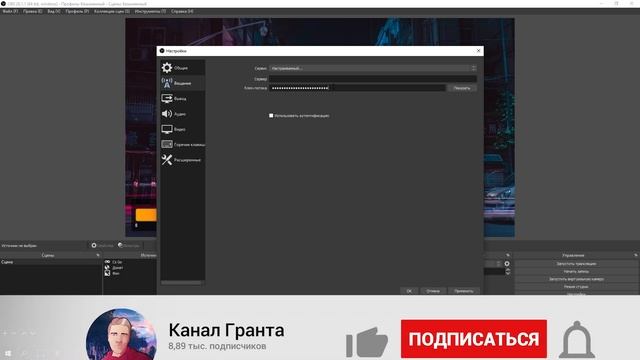Close the Настройки dialog

pos(478,51)
